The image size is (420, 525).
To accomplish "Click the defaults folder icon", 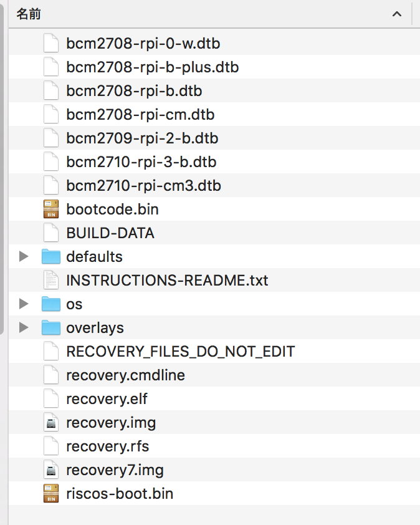I will (x=51, y=256).
